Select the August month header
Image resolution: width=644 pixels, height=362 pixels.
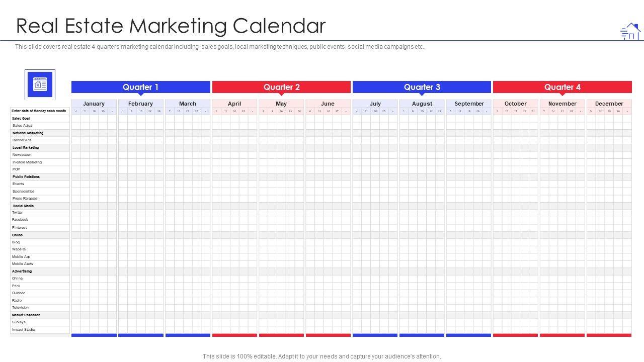(422, 104)
